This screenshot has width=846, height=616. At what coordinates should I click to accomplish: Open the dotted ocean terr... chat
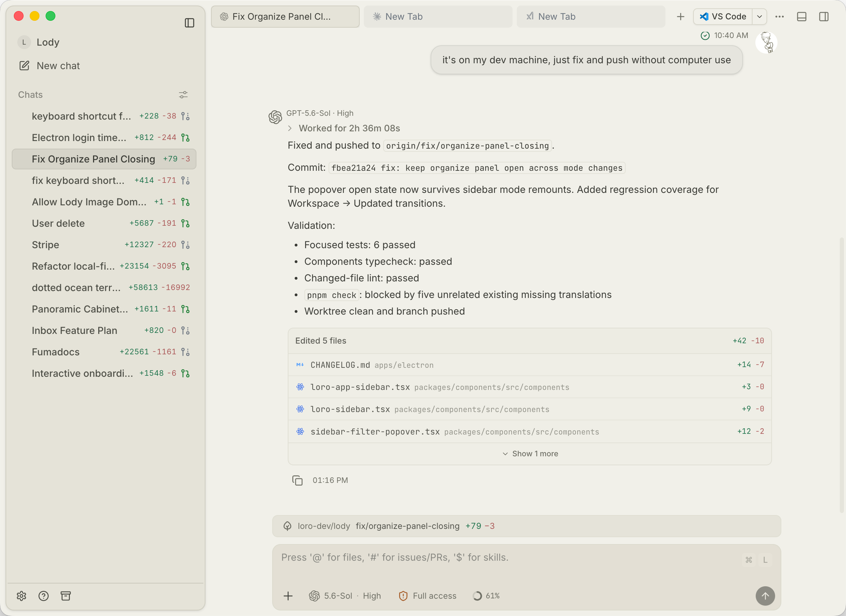[x=104, y=288]
